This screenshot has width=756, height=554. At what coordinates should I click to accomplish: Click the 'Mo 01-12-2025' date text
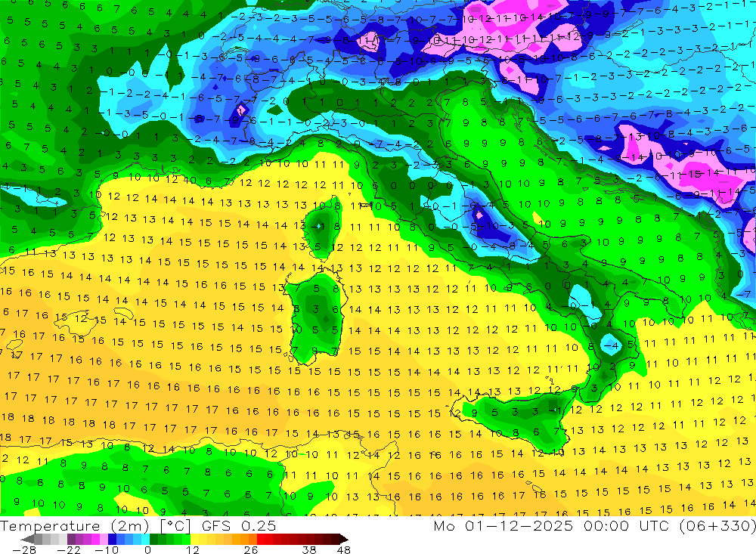(503, 525)
